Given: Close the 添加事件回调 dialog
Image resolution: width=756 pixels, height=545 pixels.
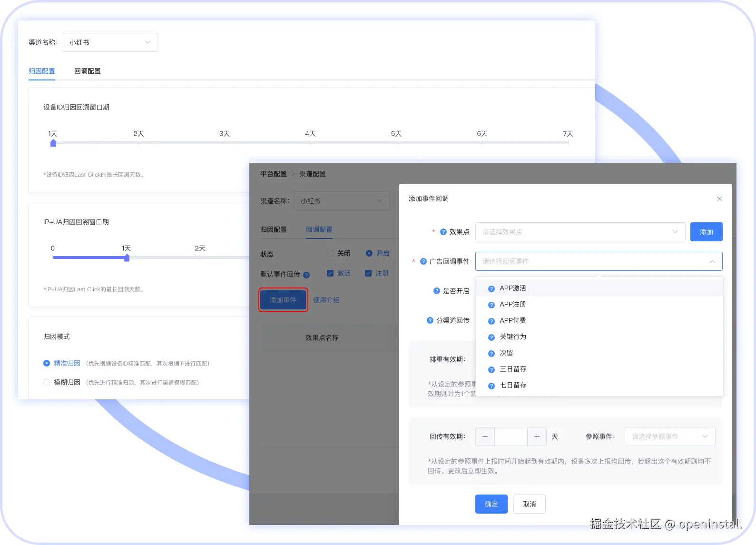Looking at the screenshot, I should pos(719,199).
